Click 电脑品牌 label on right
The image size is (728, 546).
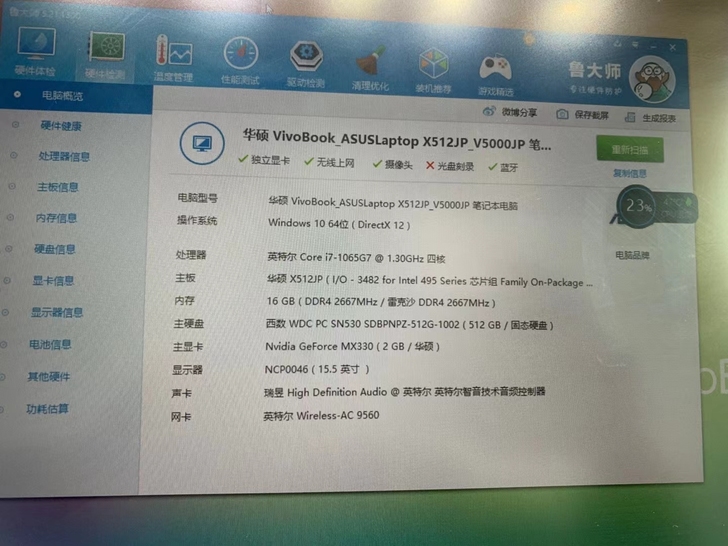(632, 255)
